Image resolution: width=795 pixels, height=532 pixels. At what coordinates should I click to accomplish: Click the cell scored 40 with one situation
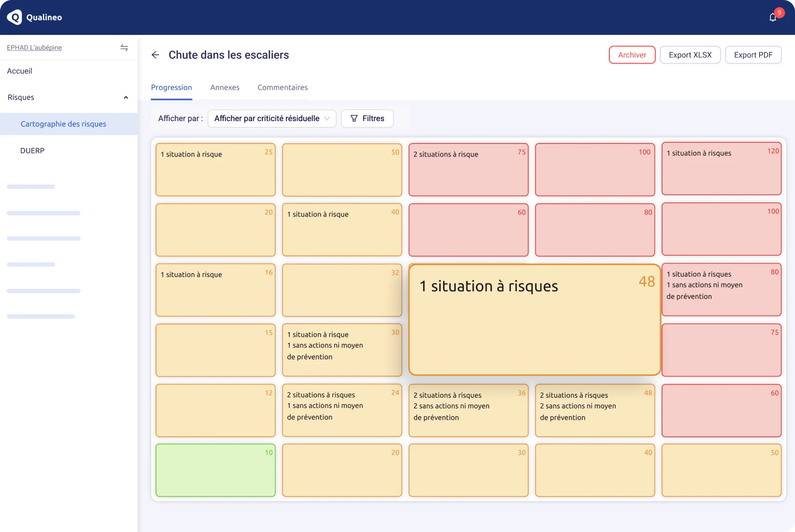pyautogui.click(x=342, y=230)
